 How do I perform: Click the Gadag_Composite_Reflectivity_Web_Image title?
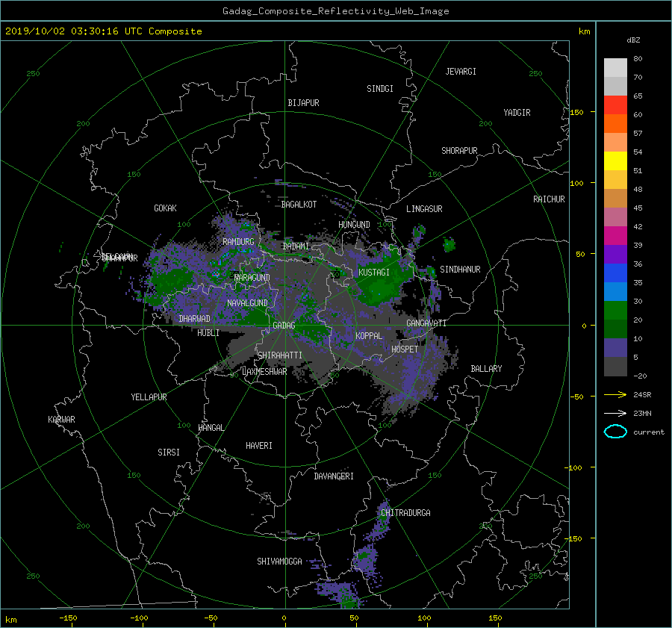(335, 11)
